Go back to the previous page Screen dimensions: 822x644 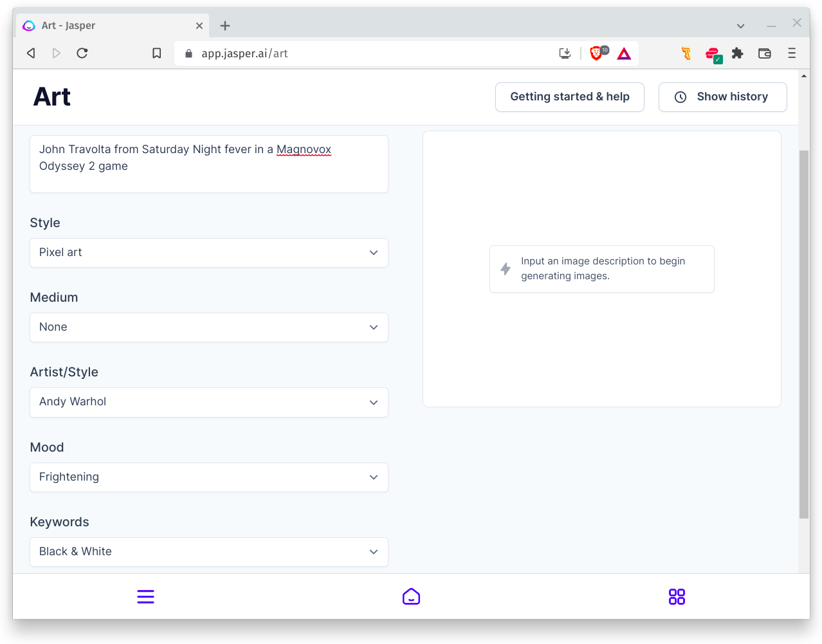(x=31, y=53)
